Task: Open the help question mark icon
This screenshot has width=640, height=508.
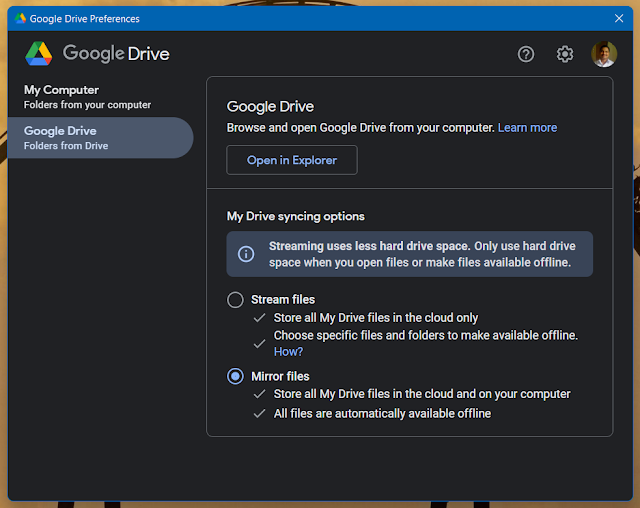Action: click(526, 54)
